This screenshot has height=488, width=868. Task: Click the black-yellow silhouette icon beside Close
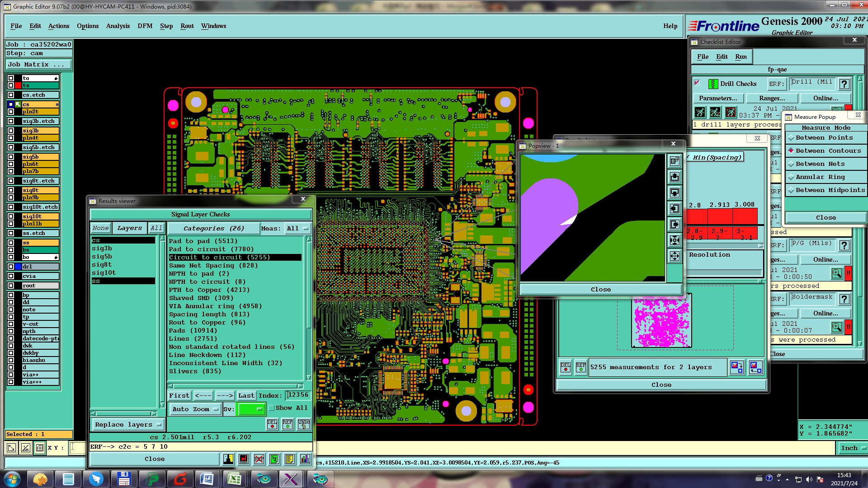228,459
